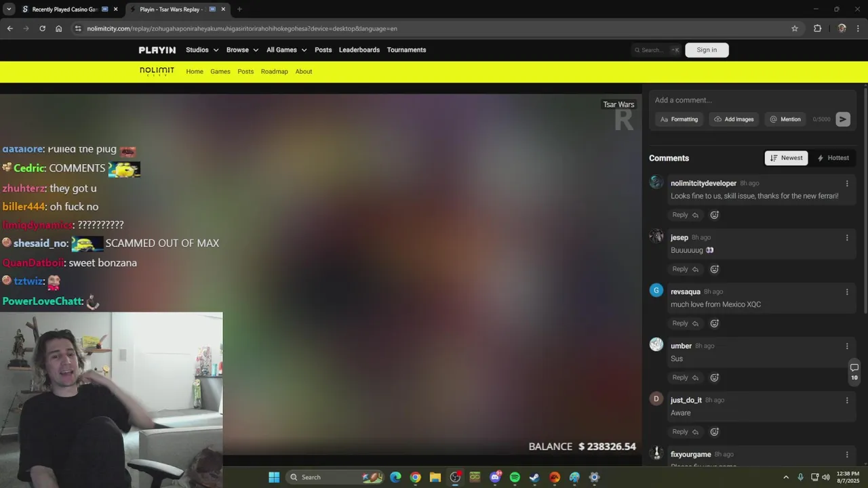Click the Sign in button

click(707, 50)
